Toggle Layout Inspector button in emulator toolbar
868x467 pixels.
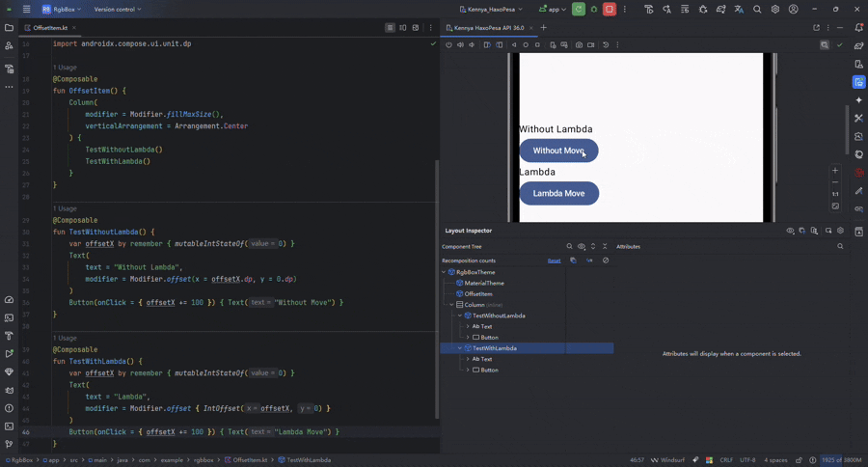(825, 45)
